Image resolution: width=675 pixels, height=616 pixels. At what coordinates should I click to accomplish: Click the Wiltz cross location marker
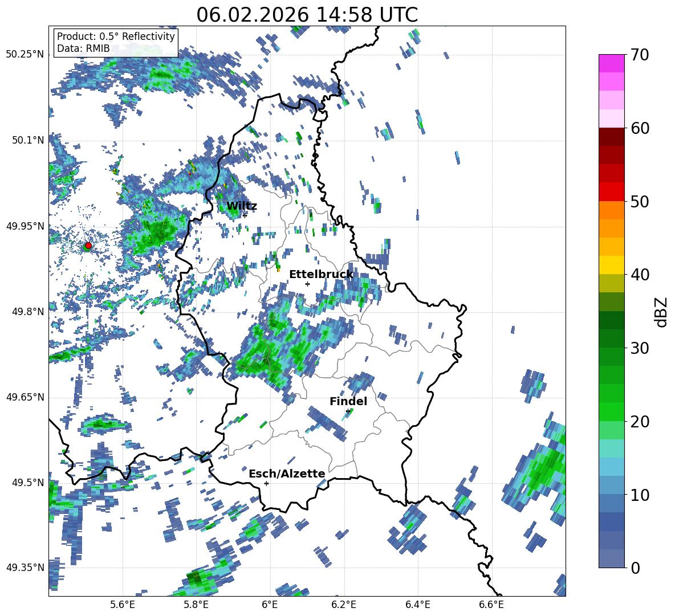pyautogui.click(x=245, y=215)
